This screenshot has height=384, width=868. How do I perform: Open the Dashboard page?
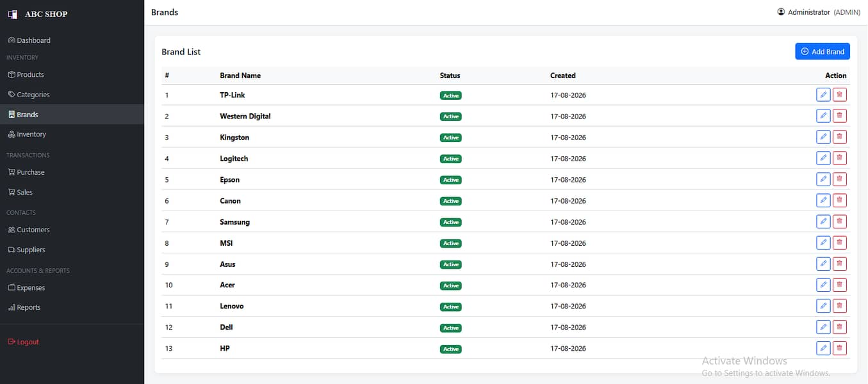coord(72,40)
